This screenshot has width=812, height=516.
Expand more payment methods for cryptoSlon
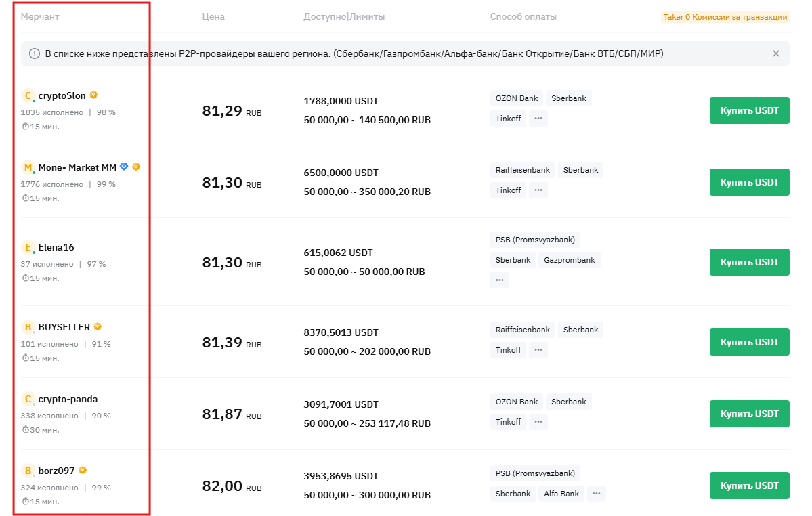[538, 119]
